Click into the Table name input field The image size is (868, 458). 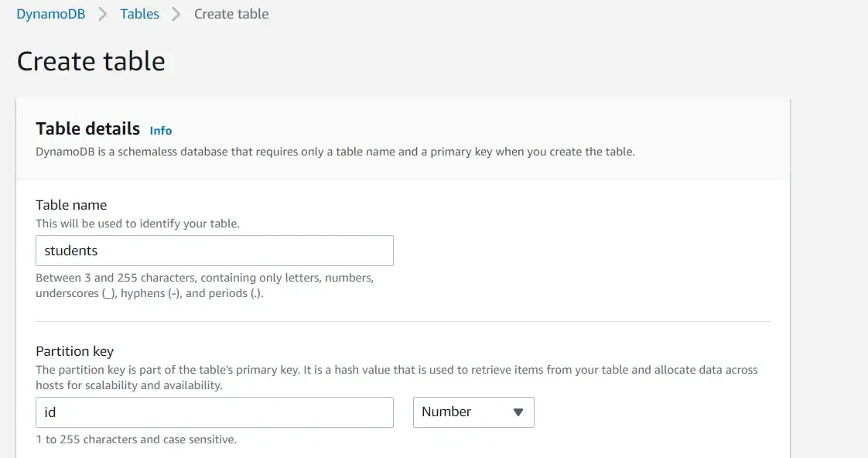pyautogui.click(x=214, y=250)
